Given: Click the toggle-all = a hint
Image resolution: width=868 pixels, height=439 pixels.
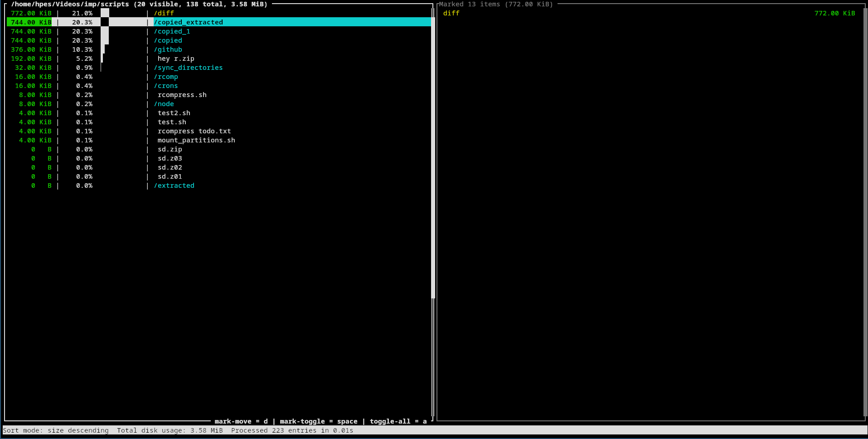Looking at the screenshot, I should pos(398,421).
